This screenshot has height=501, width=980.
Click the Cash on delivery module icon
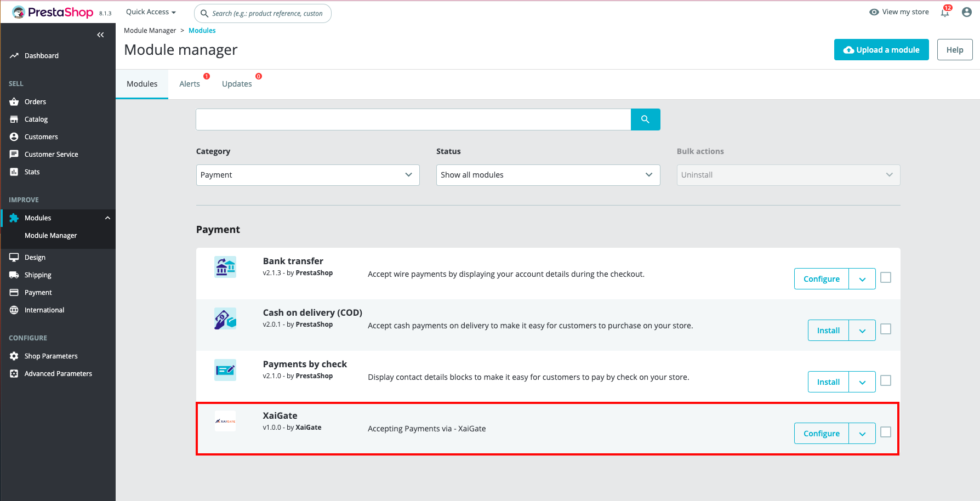pyautogui.click(x=225, y=318)
